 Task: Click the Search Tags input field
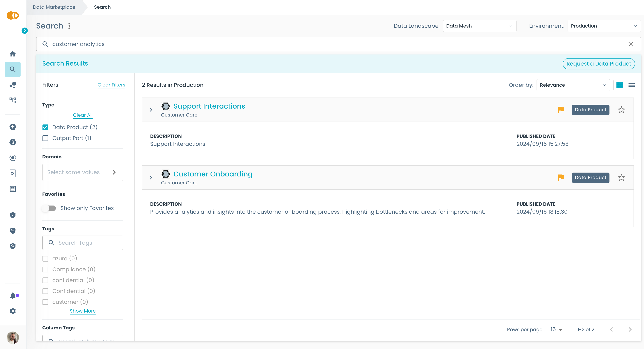click(x=86, y=243)
